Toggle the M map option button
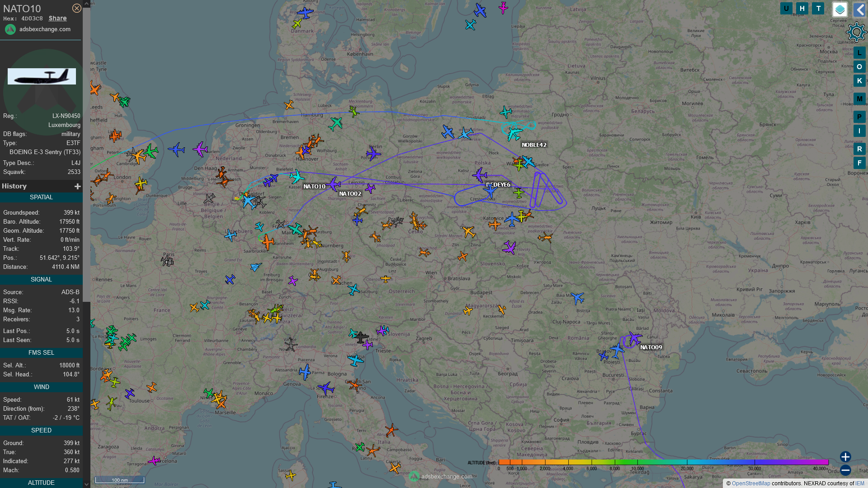 [x=859, y=99]
